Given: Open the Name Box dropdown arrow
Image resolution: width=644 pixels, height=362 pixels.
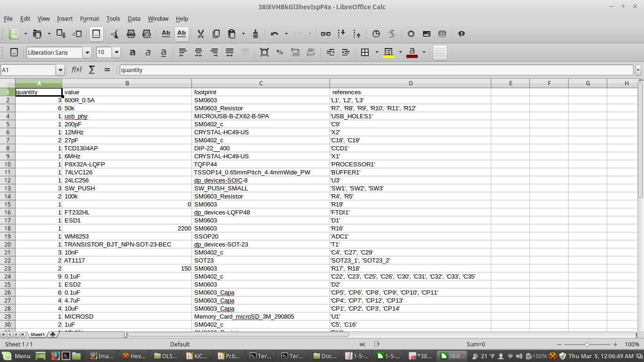Looking at the screenshot, I should pyautogui.click(x=60, y=70).
